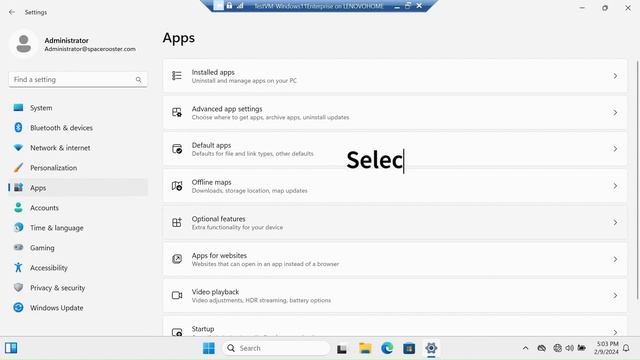Viewport: 640px width, 360px height.
Task: Show hidden tray icons chevron
Action: (526, 348)
